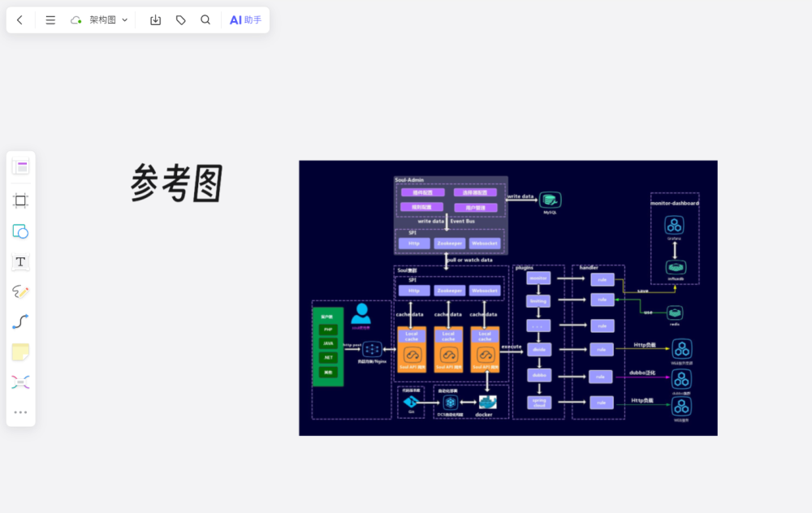Open the mind map tool
This screenshot has width=812, height=513.
(19, 382)
